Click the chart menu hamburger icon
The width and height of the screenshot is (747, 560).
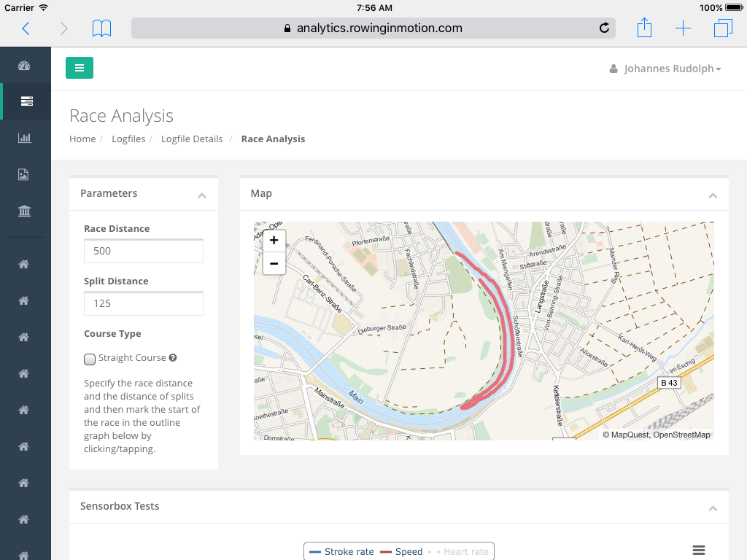pyautogui.click(x=698, y=551)
